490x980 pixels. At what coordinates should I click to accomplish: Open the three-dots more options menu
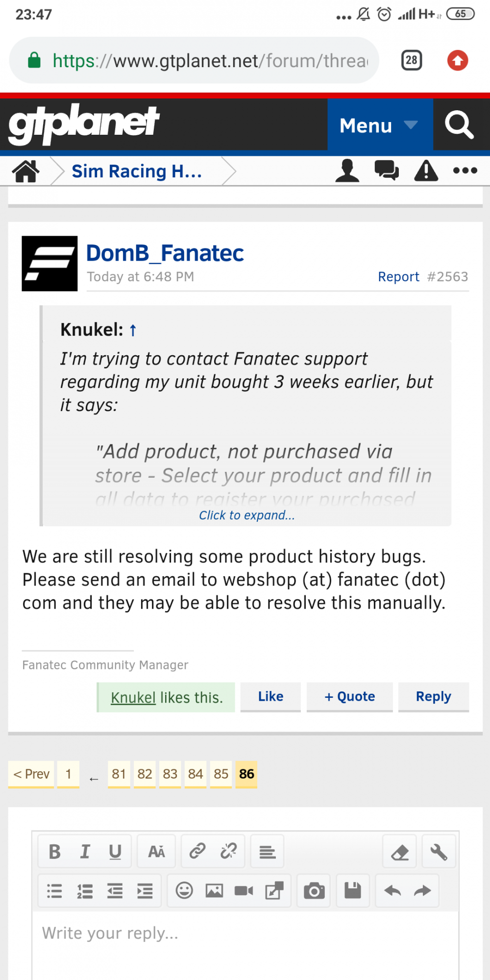point(465,171)
